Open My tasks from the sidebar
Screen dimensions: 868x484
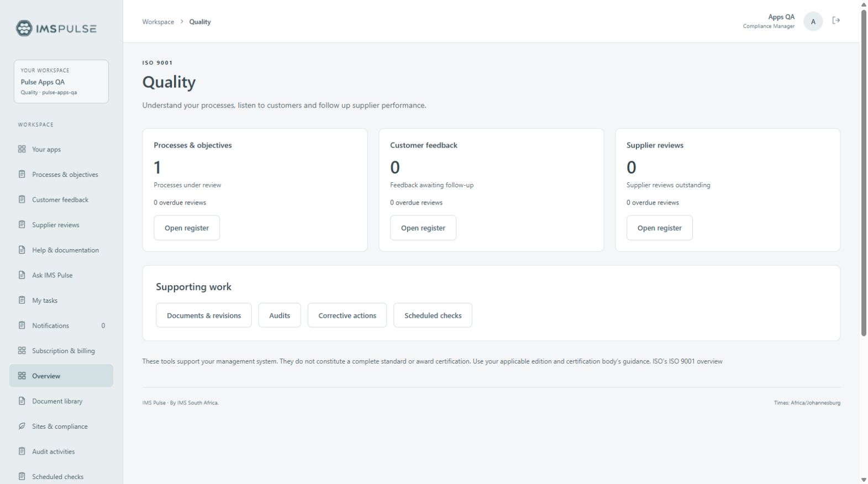[61, 300]
